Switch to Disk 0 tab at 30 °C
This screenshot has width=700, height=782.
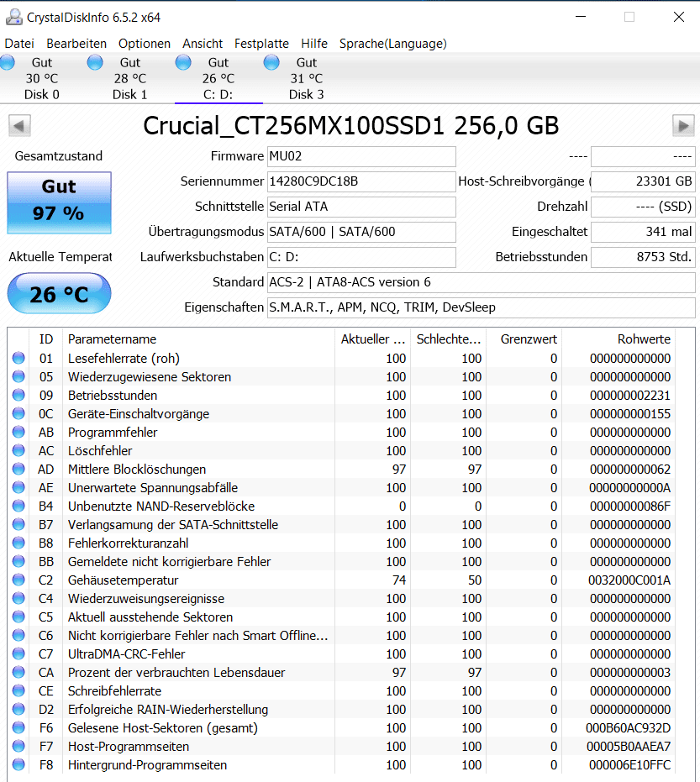(x=42, y=78)
